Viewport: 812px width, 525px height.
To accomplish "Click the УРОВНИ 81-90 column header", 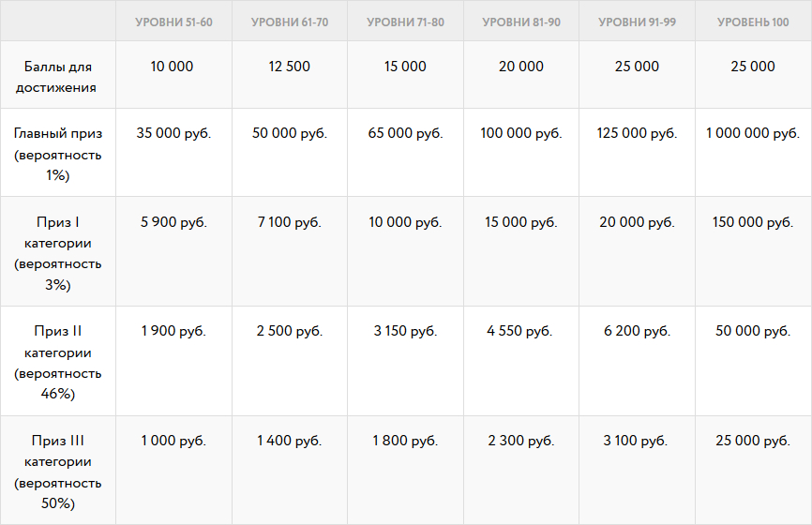I will [521, 22].
